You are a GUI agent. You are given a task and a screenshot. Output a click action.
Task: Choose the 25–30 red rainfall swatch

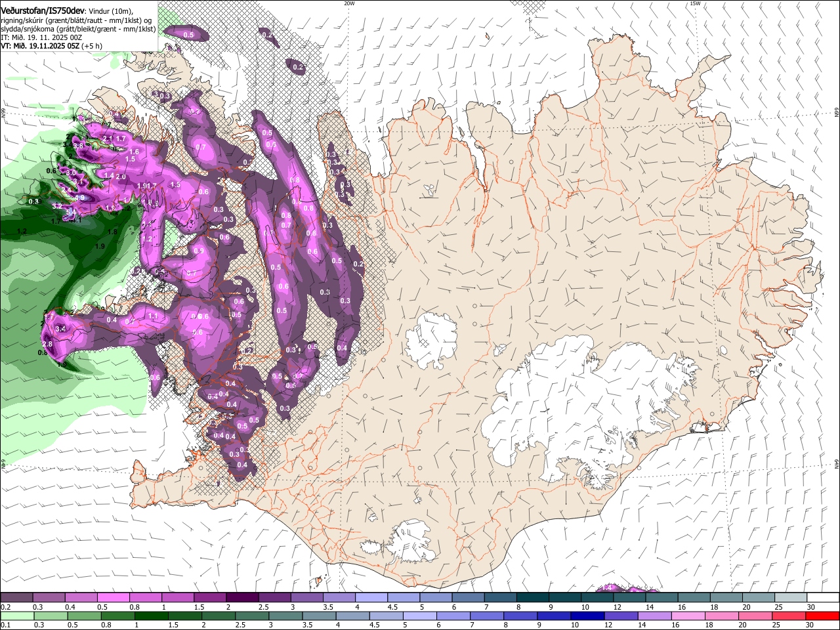[x=789, y=616]
